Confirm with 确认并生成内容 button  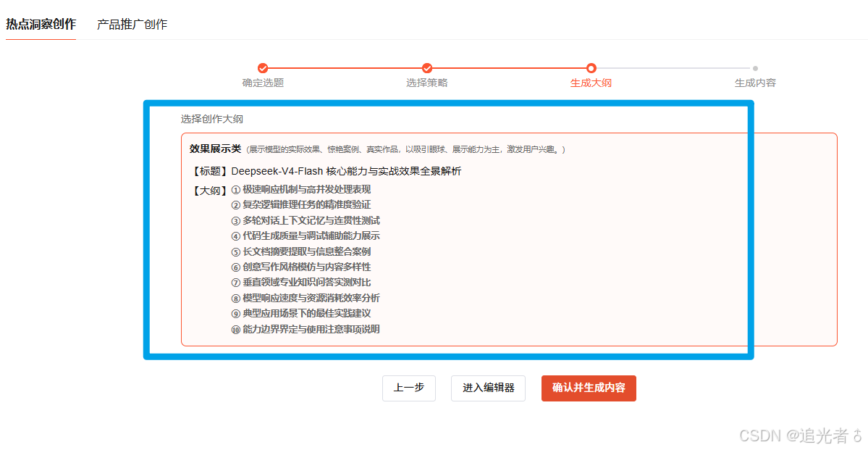[x=589, y=388]
